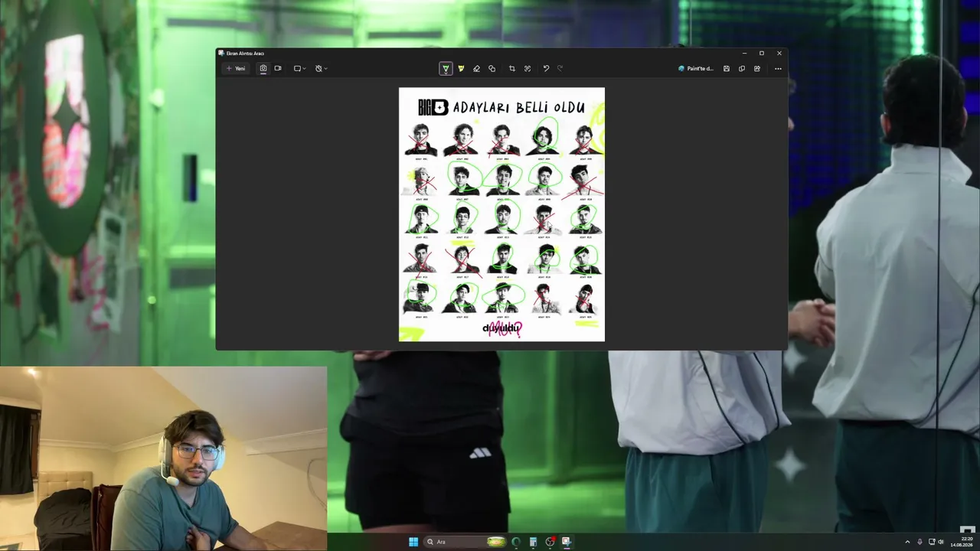Open the green circular app in the taskbar

(x=516, y=542)
